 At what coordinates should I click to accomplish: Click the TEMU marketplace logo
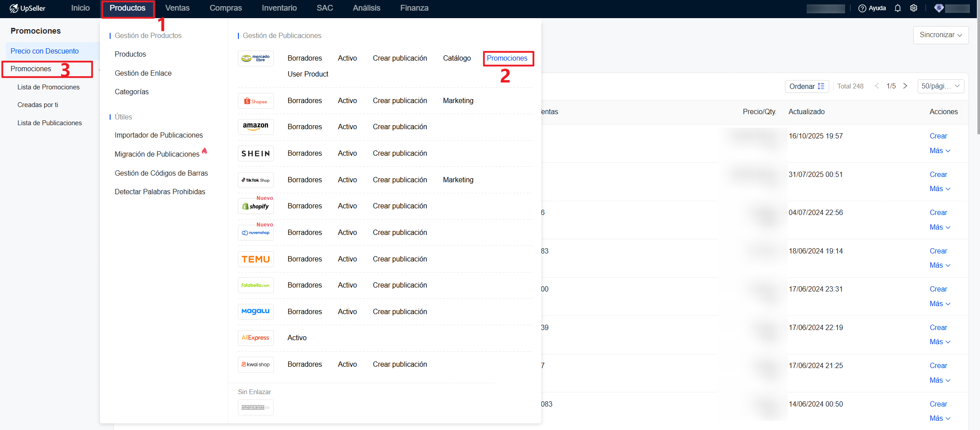pos(256,259)
